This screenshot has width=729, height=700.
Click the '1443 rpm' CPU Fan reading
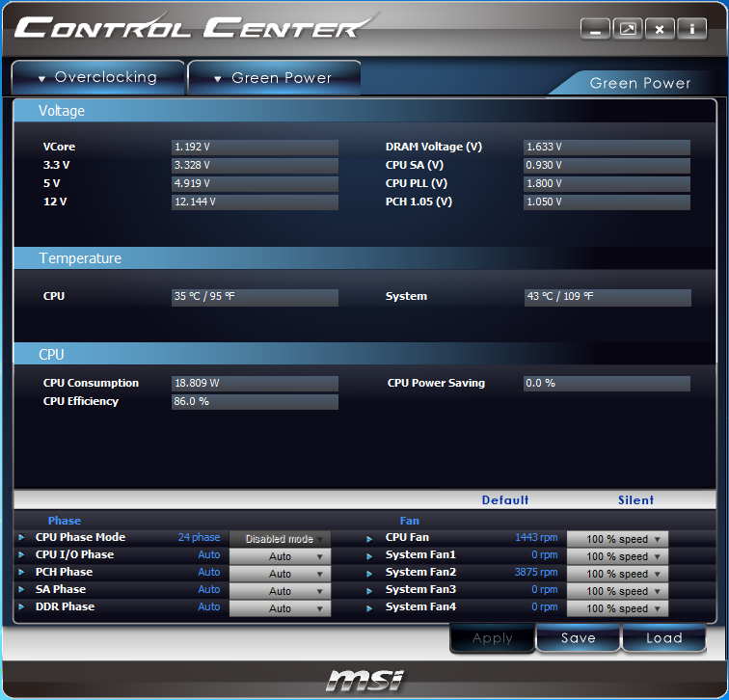point(536,537)
